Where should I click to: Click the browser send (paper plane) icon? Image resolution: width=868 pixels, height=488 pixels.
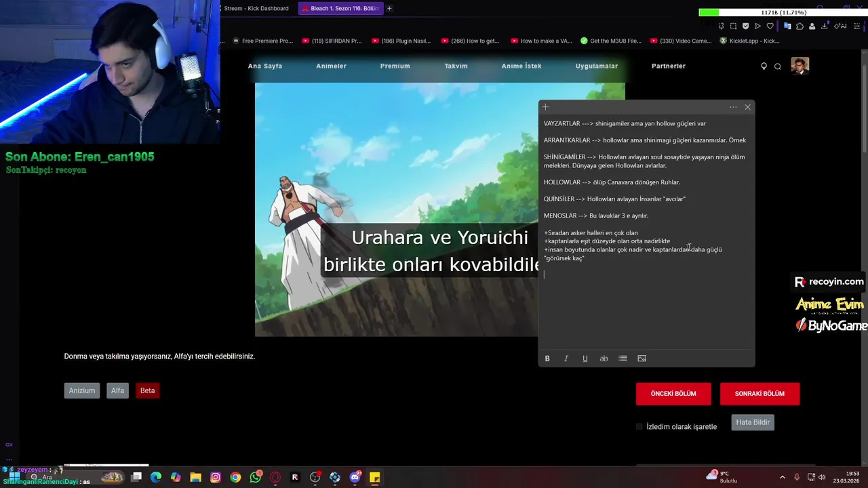[x=757, y=26]
